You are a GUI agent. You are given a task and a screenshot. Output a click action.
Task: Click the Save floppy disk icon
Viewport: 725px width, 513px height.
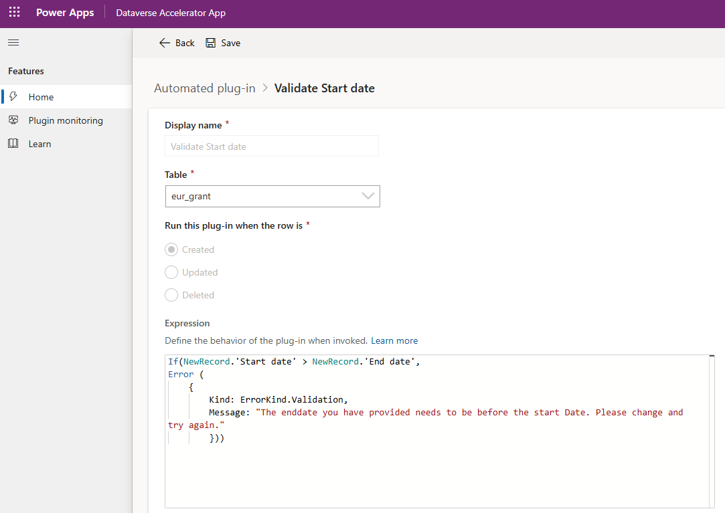[211, 43]
